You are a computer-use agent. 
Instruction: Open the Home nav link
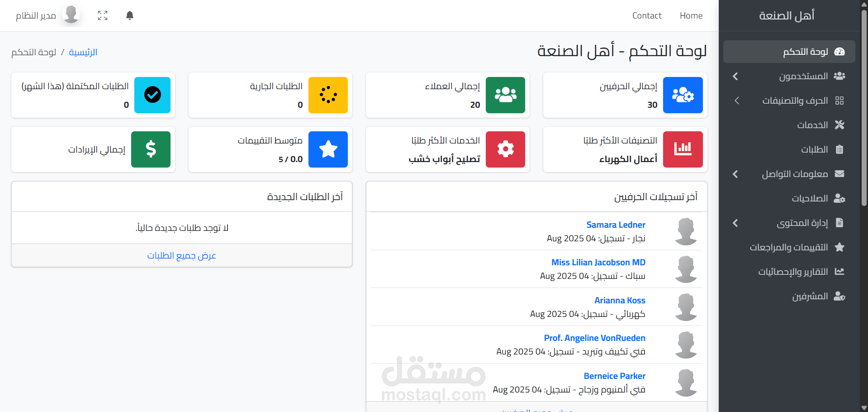click(x=691, y=15)
